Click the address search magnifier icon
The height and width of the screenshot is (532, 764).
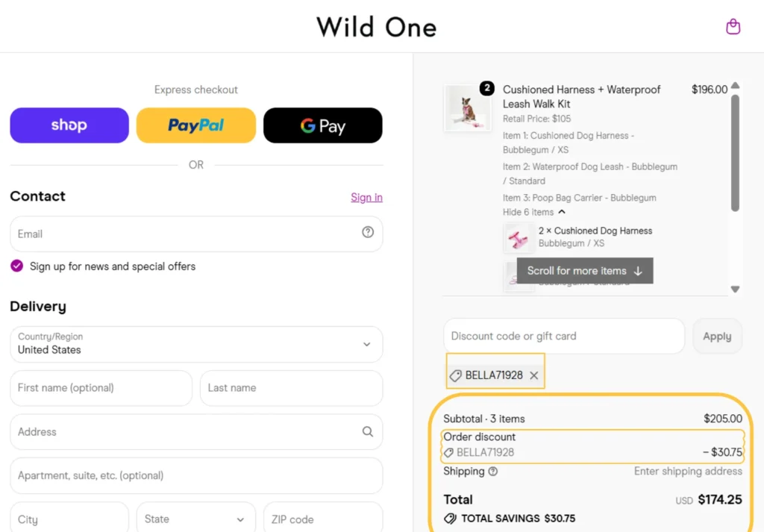click(x=368, y=431)
